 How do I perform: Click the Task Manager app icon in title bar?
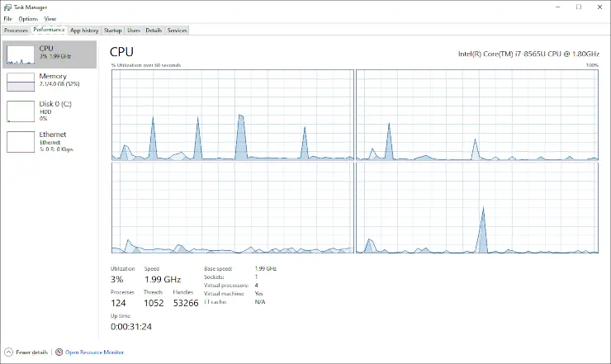pos(7,7)
